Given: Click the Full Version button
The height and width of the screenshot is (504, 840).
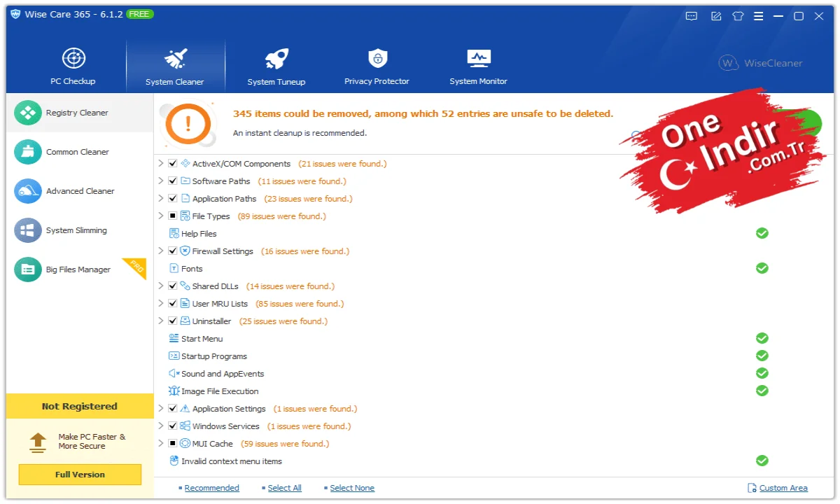Looking at the screenshot, I should (x=80, y=475).
